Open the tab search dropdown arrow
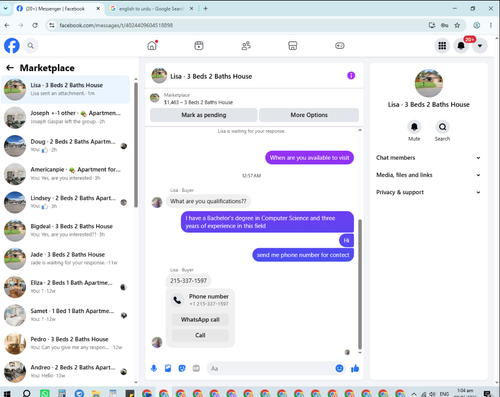The image size is (500, 397). point(5,9)
